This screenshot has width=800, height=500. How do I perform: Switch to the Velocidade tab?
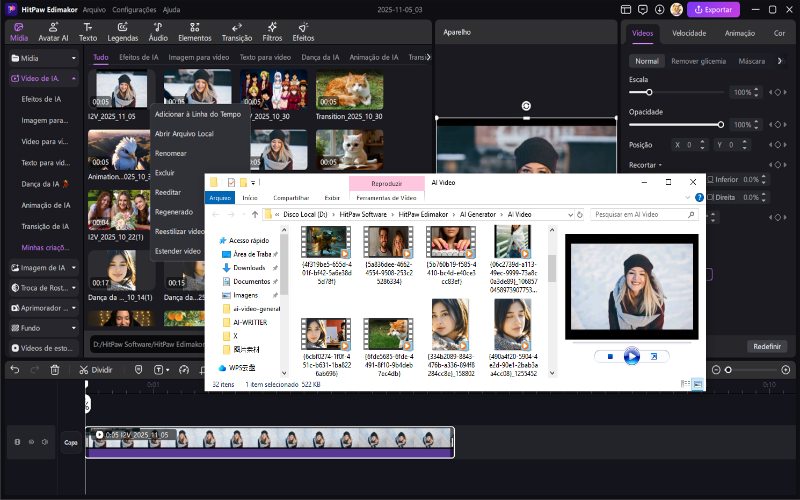689,33
